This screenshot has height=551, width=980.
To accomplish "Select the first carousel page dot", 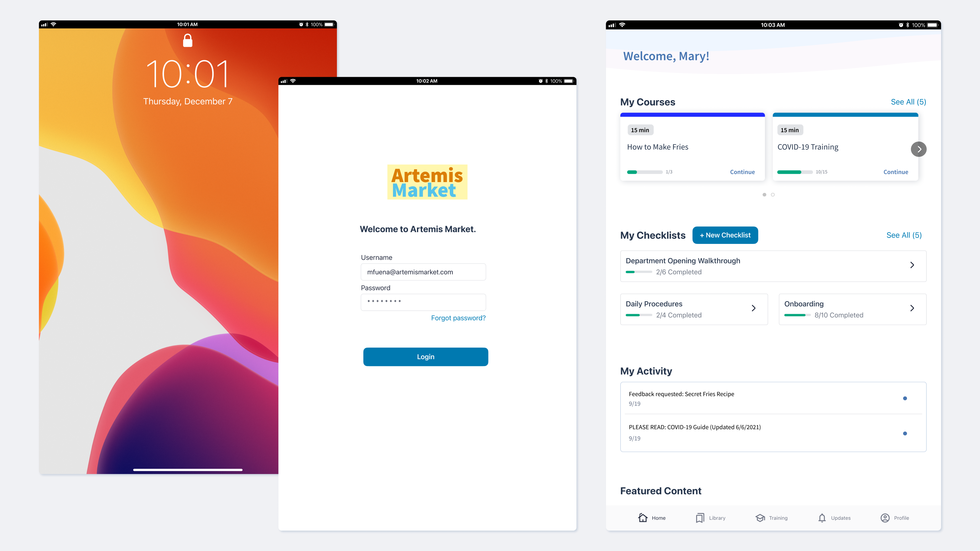I will (764, 195).
